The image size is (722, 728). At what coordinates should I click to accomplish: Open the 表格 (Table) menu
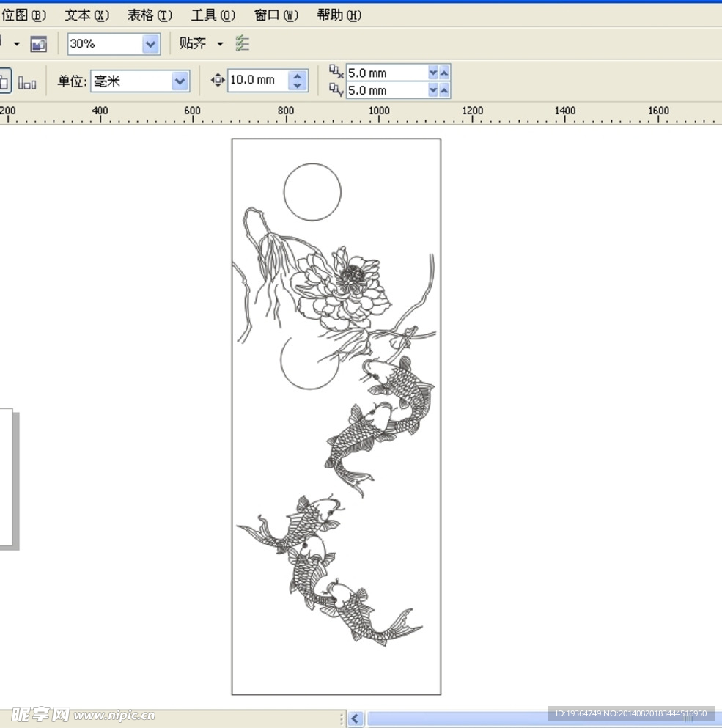(x=150, y=15)
